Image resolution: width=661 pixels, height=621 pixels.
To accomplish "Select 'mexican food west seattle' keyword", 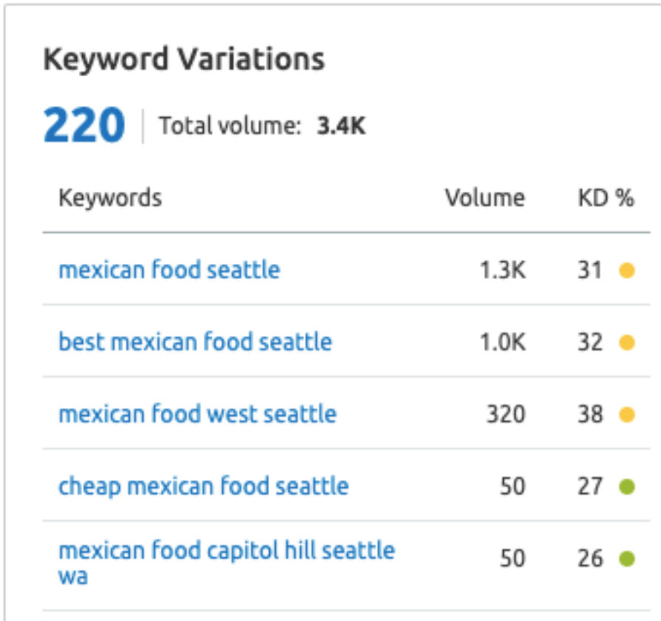I will coord(197,414).
